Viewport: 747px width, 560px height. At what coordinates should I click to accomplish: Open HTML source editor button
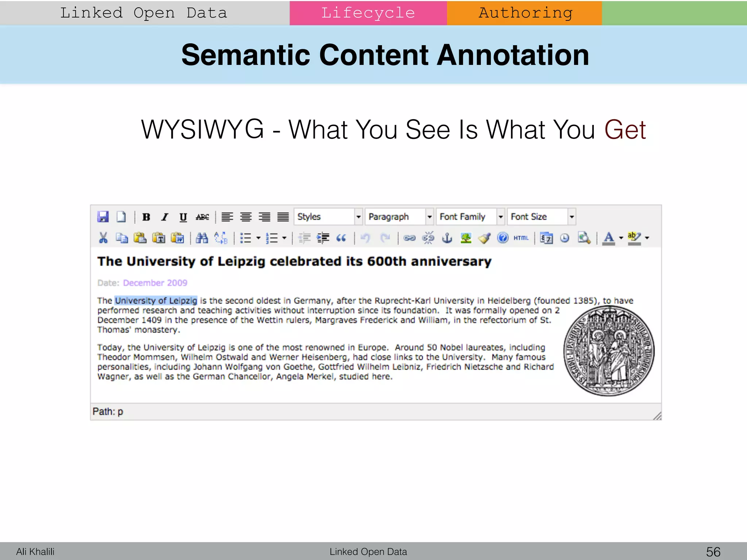[x=521, y=238]
